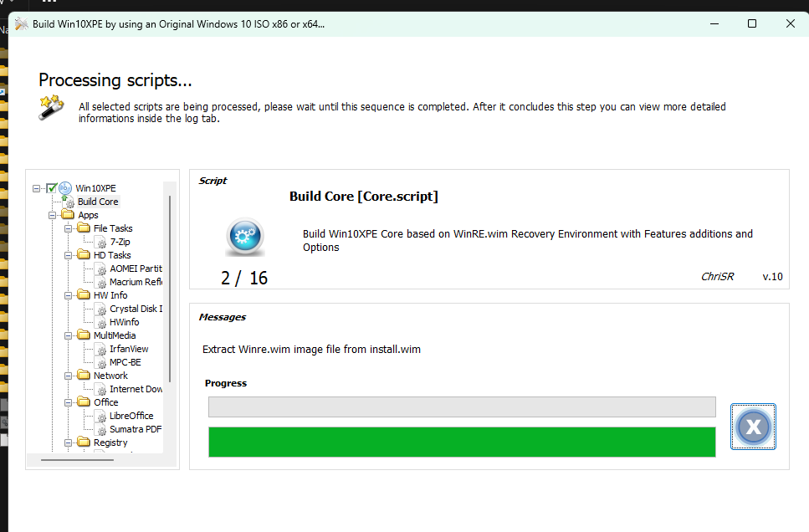Click the 'v.10' version text
809x532 pixels.
[x=772, y=277]
